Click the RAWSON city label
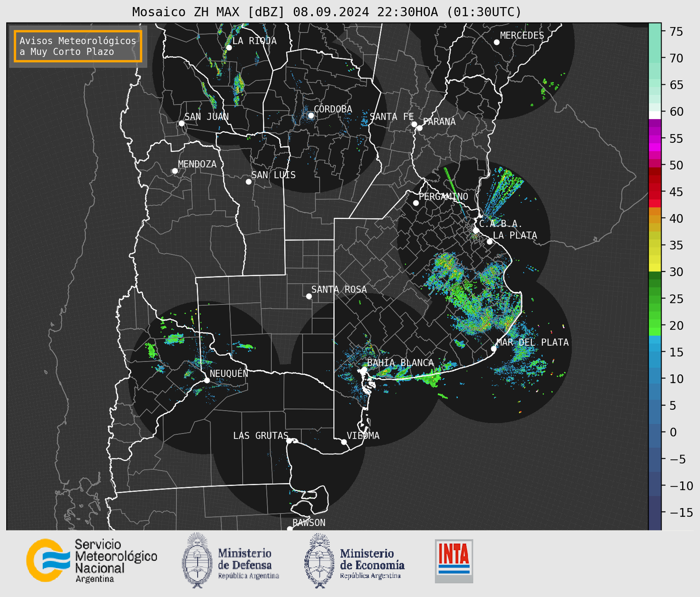 click(309, 523)
